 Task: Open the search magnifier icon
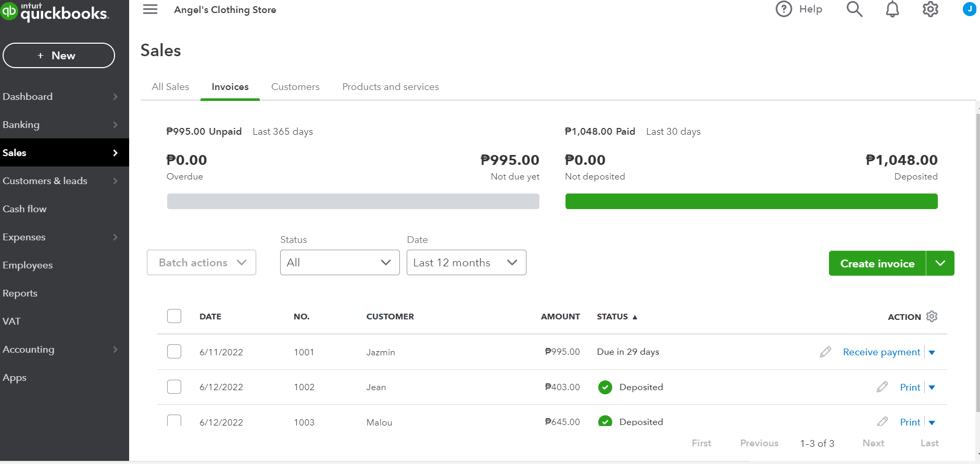tap(855, 9)
